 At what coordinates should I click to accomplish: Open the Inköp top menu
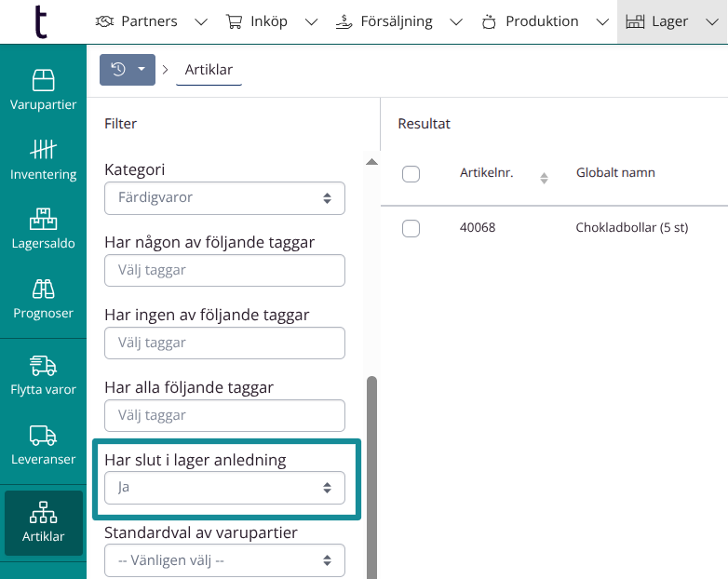tap(269, 21)
